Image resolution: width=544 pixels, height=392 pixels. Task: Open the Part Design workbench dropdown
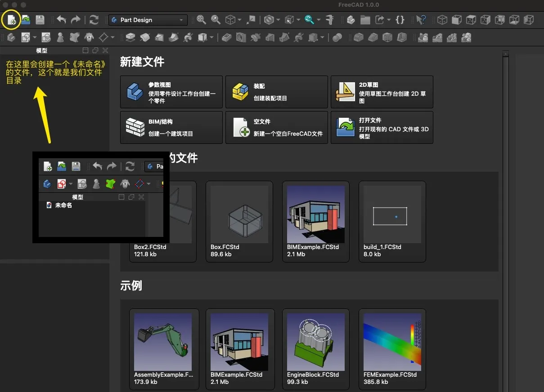[x=148, y=20]
